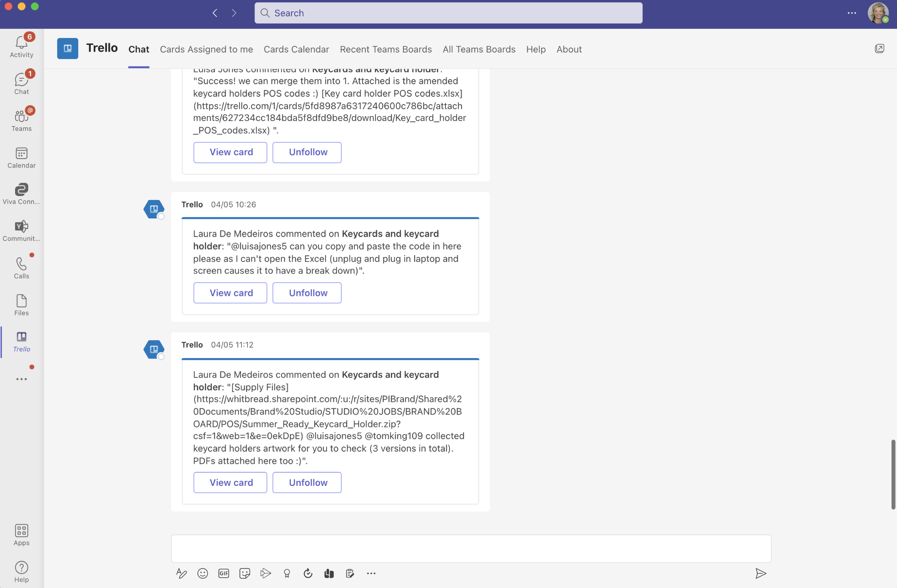
Task: Open the profile avatar menu
Action: [x=878, y=13]
